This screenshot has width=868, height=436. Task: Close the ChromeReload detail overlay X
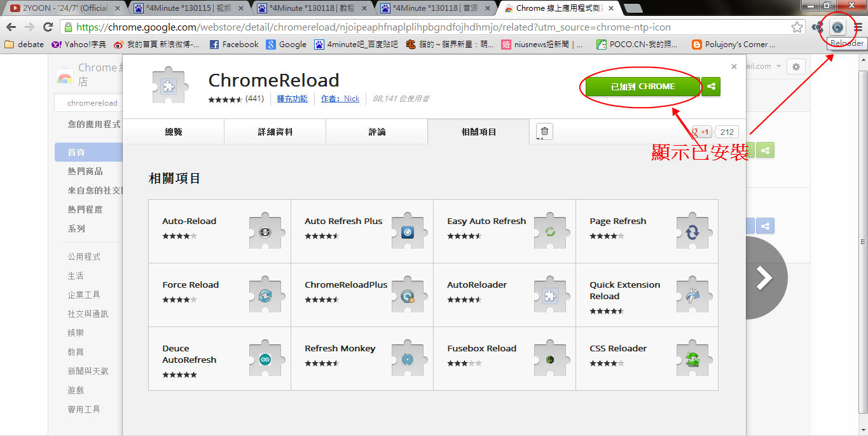click(734, 66)
